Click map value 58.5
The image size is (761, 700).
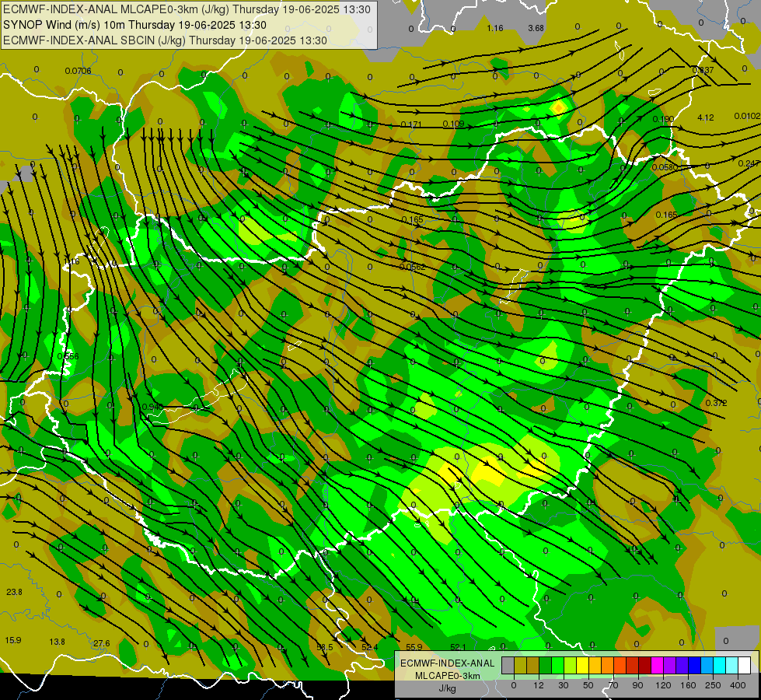click(x=325, y=647)
